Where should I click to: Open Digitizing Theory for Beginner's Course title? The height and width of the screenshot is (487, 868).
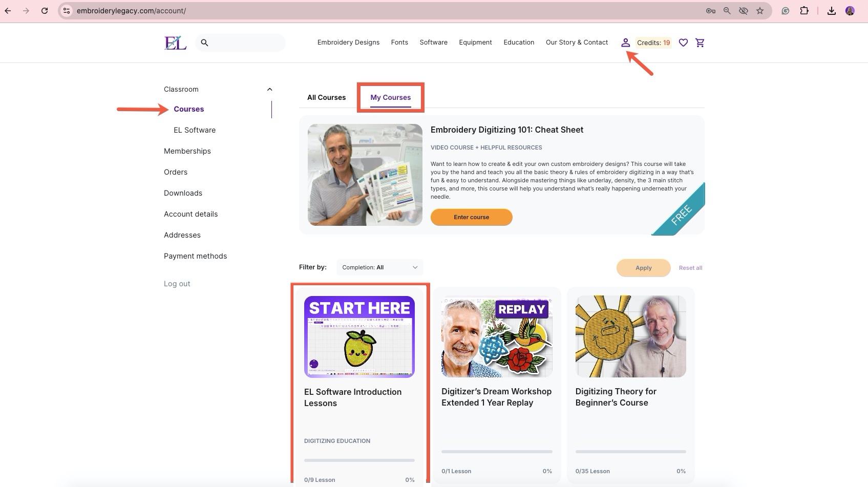pos(616,397)
